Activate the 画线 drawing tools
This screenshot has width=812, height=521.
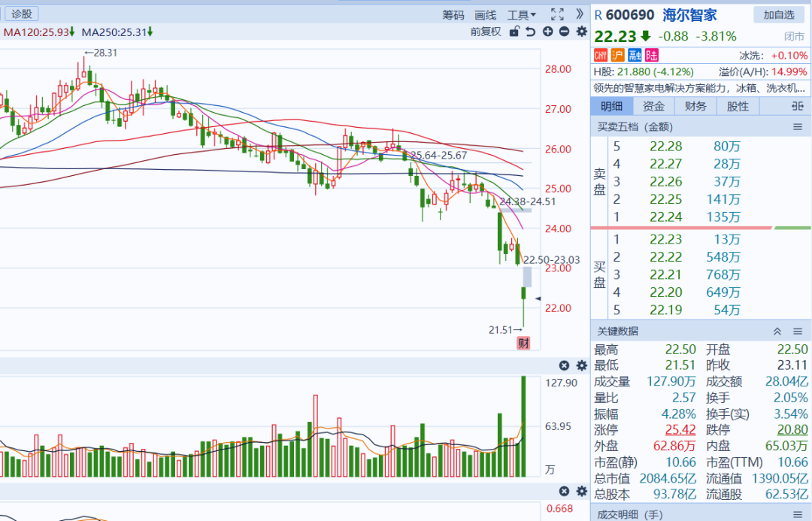coord(485,15)
